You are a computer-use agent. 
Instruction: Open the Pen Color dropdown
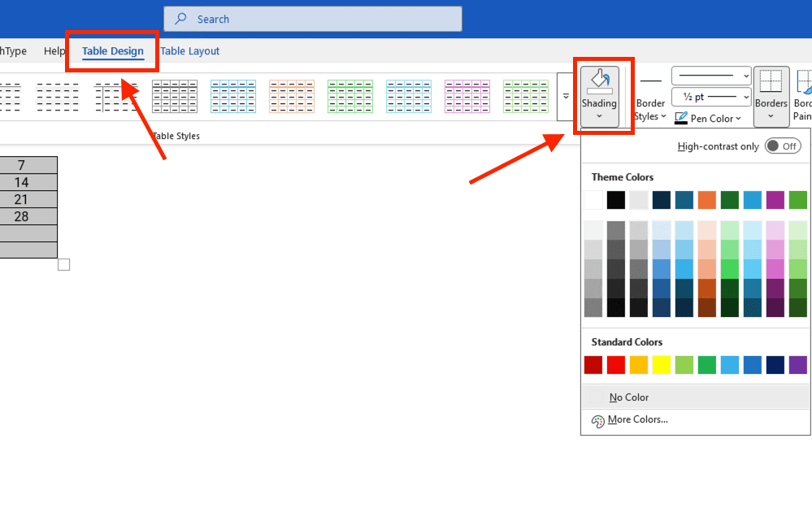(x=739, y=119)
